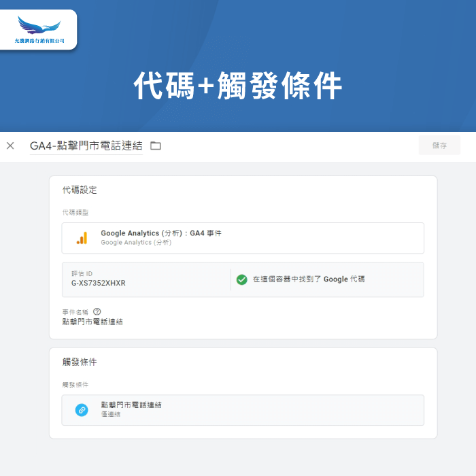The width and height of the screenshot is (476, 476).
Task: Click the green checkmark icon
Action: (x=241, y=279)
